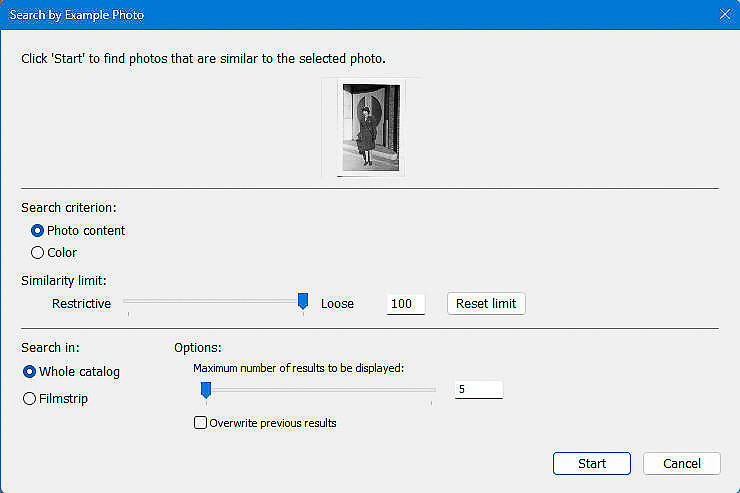Reset the similarity limit
The width and height of the screenshot is (740, 493).
pos(486,303)
